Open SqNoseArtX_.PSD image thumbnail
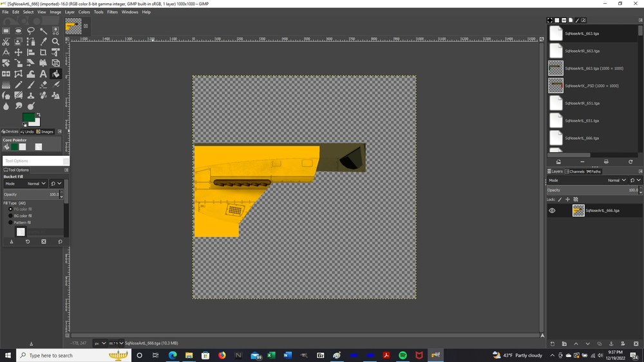Screen dimensions: 644x362 556,86
